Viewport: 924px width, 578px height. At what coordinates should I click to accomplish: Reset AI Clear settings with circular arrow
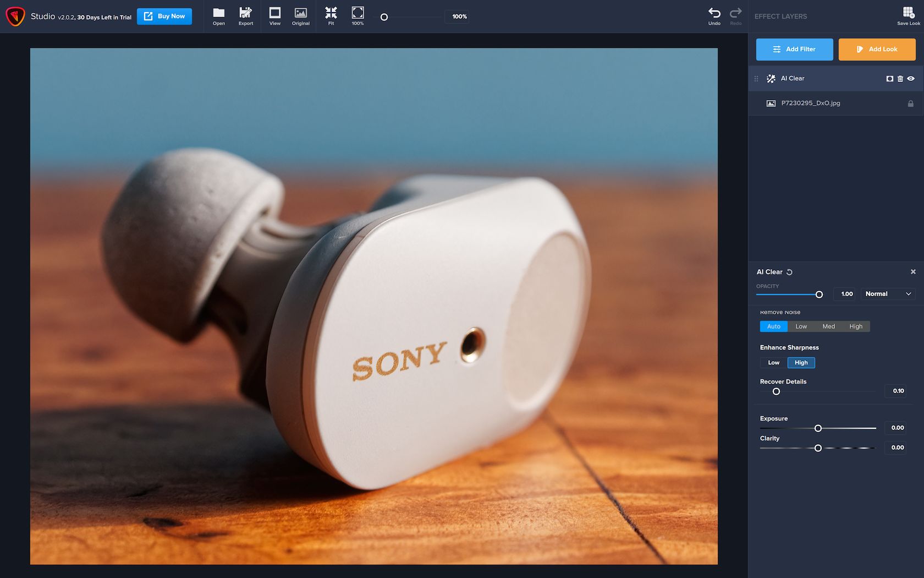[789, 272]
